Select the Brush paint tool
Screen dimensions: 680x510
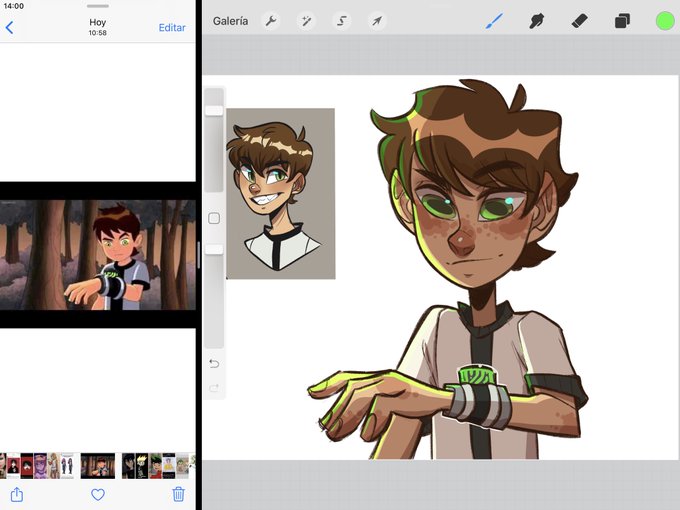pyautogui.click(x=494, y=21)
